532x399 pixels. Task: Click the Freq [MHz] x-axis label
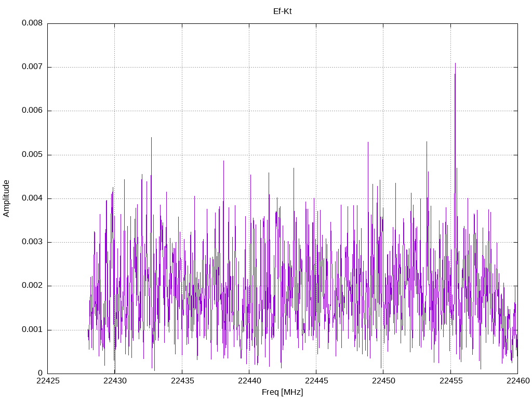[x=282, y=392]
